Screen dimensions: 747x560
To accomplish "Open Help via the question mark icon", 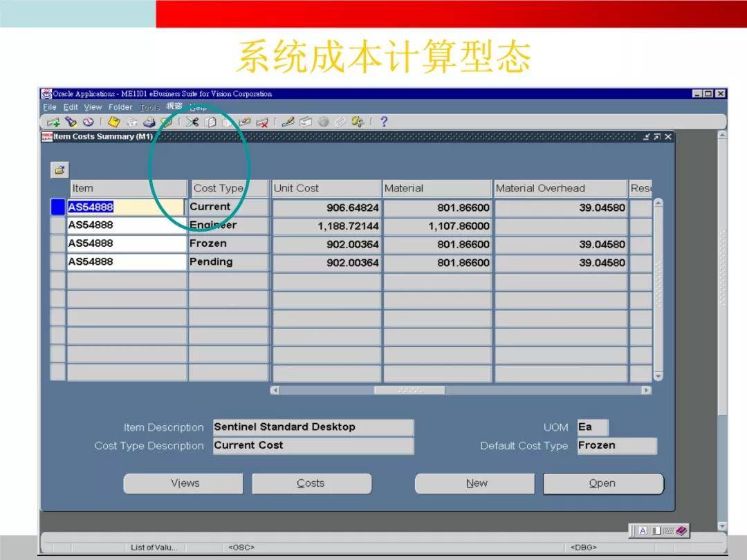I will pyautogui.click(x=384, y=122).
